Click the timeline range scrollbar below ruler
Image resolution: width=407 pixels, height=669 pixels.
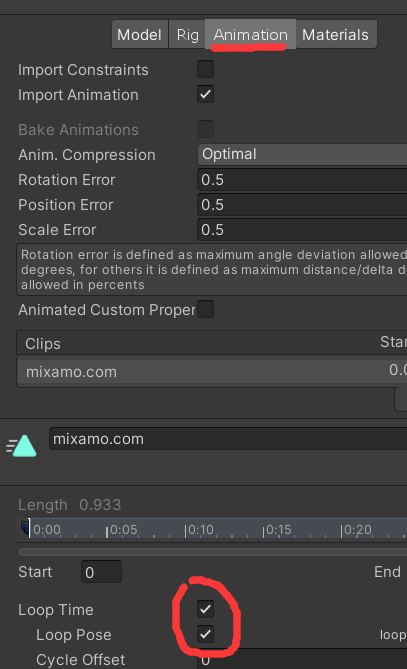tap(213, 552)
